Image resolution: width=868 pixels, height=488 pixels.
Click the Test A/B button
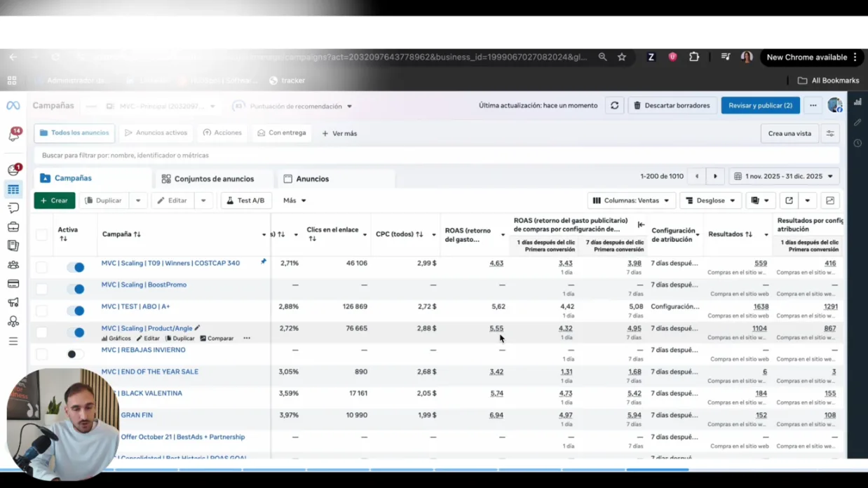pos(246,201)
